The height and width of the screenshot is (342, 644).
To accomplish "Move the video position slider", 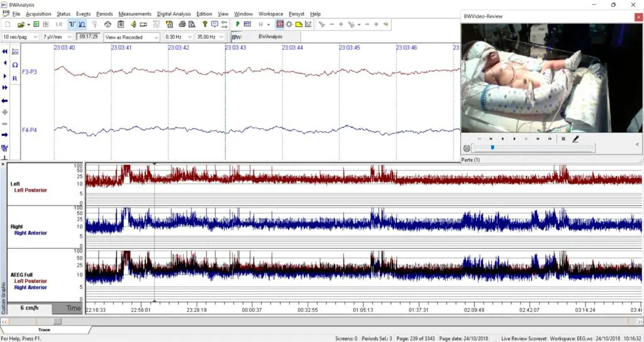I will [x=492, y=148].
